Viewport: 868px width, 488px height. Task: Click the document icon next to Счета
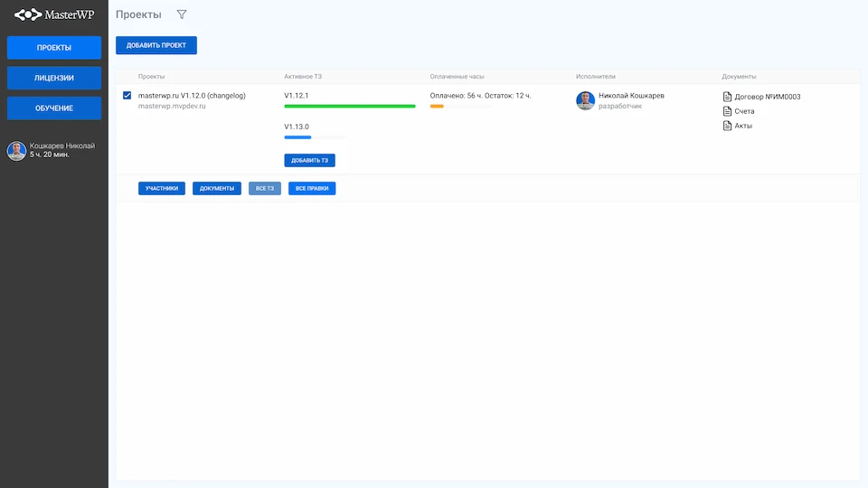click(x=727, y=111)
